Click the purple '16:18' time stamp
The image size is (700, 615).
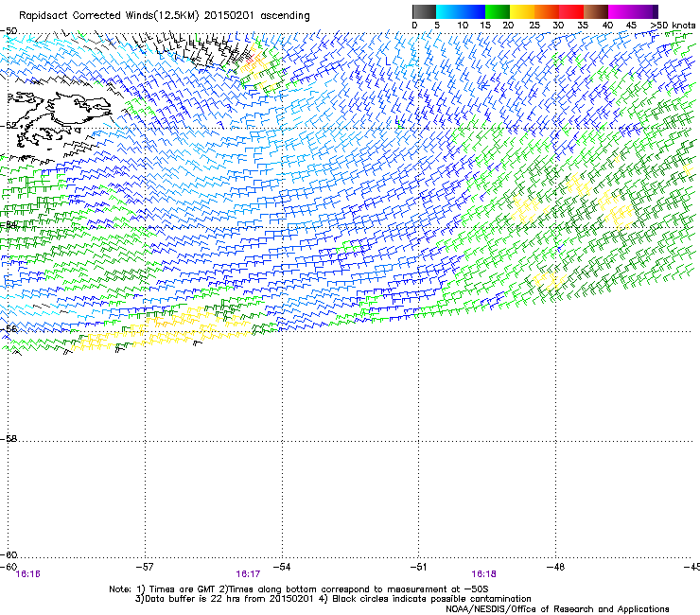pos(484,574)
